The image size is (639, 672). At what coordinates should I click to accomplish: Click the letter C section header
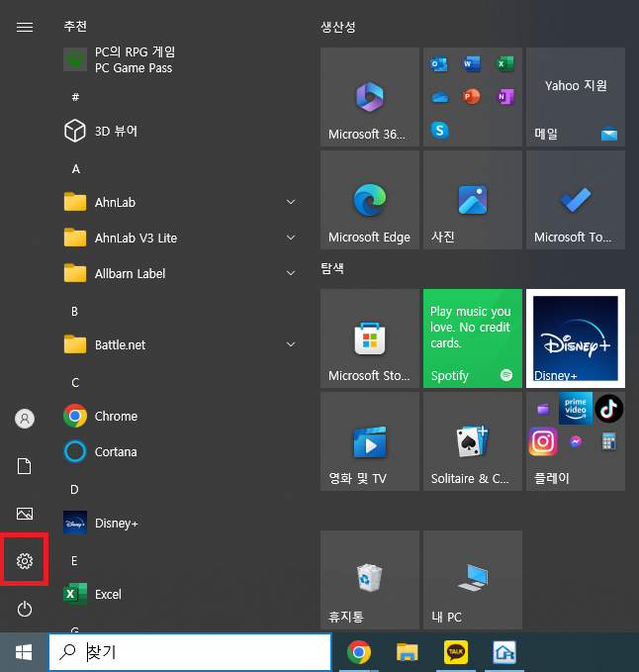pos(75,383)
